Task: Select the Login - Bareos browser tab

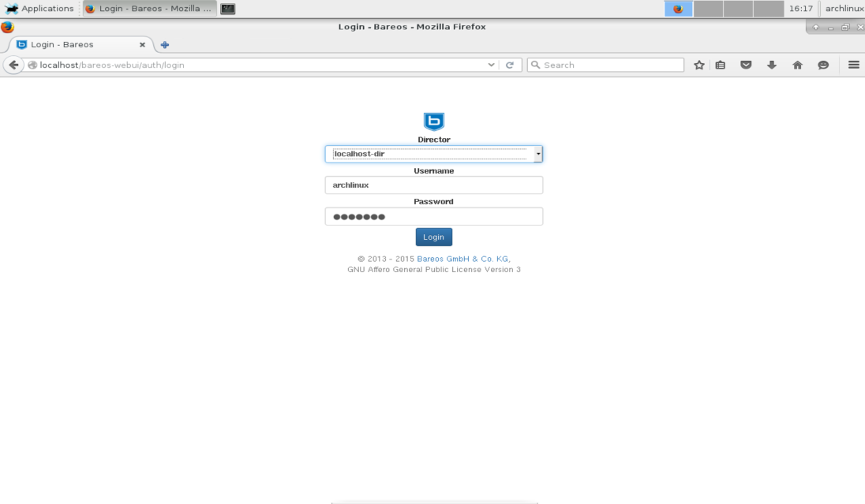Action: point(80,45)
